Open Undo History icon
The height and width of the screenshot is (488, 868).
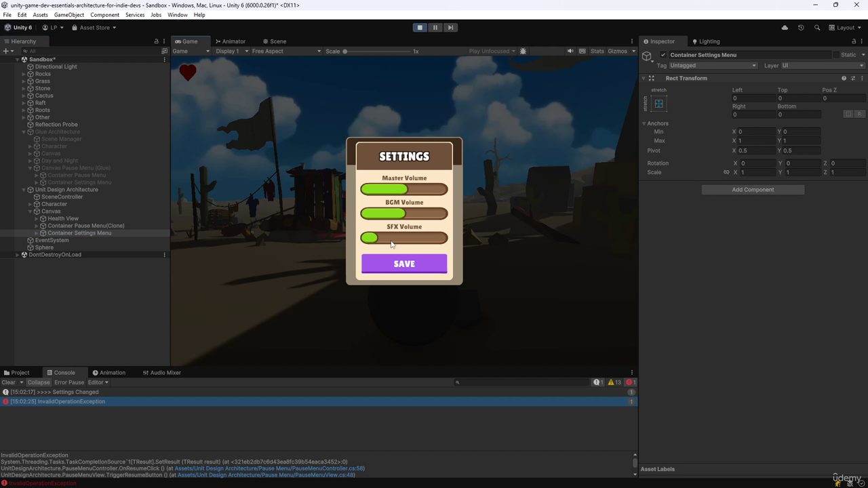pos(801,28)
